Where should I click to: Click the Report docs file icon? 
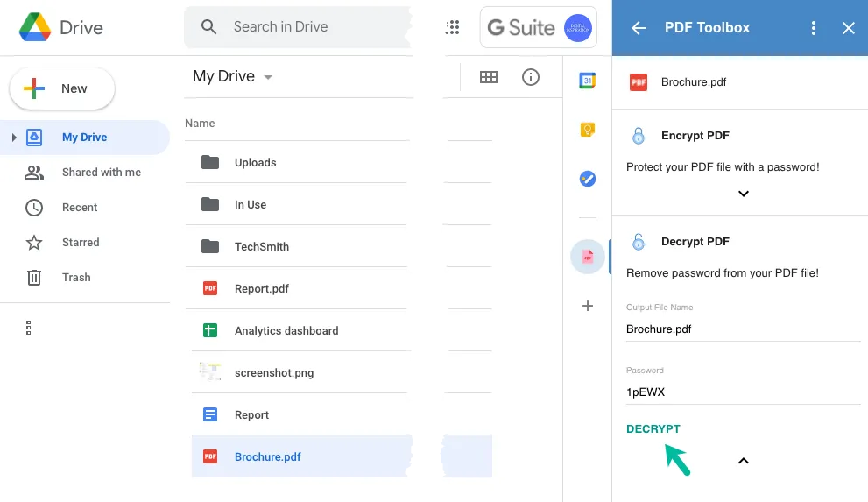click(x=210, y=414)
